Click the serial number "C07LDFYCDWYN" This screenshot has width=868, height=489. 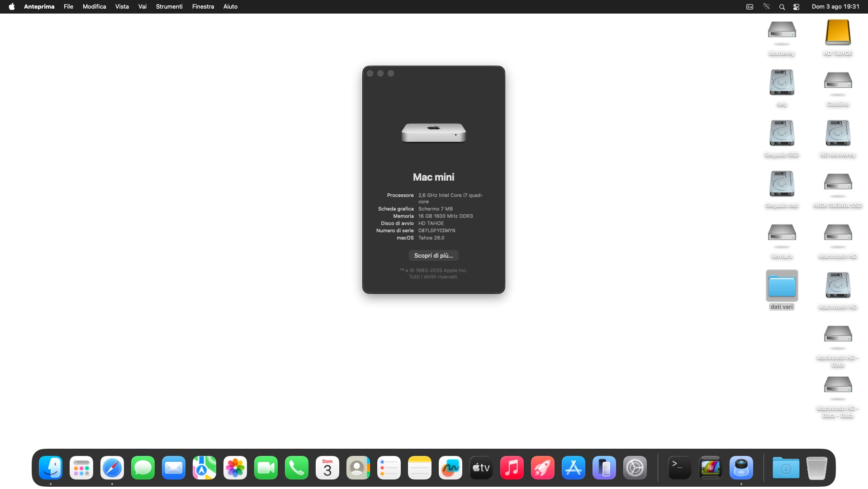click(x=437, y=231)
